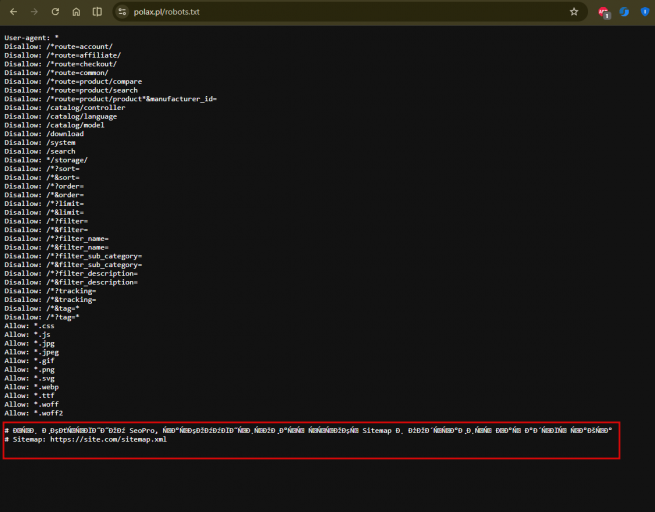655x512 pixels.
Task: Focus the polax.pl/robots.txt address bar
Action: (349, 12)
